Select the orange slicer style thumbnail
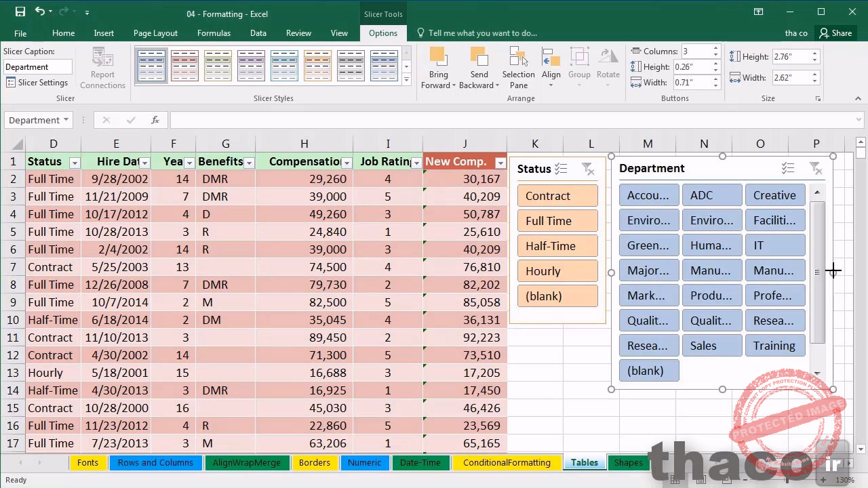 coord(317,66)
